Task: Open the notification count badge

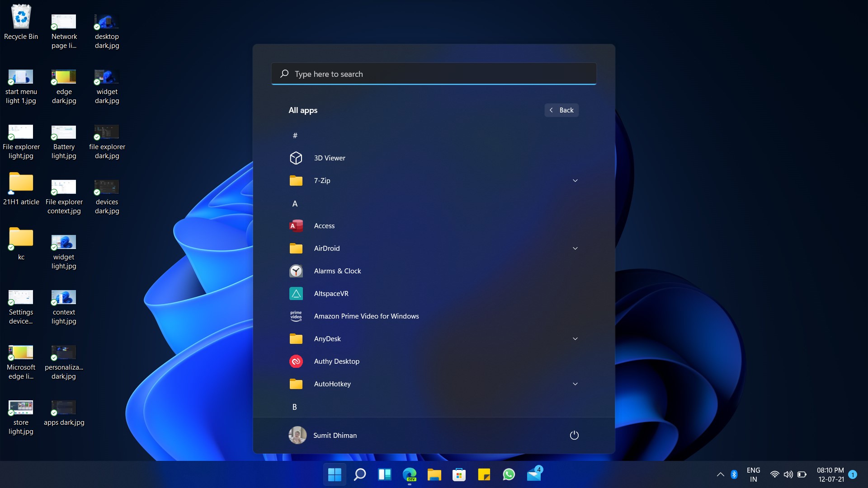Action: [x=853, y=474]
